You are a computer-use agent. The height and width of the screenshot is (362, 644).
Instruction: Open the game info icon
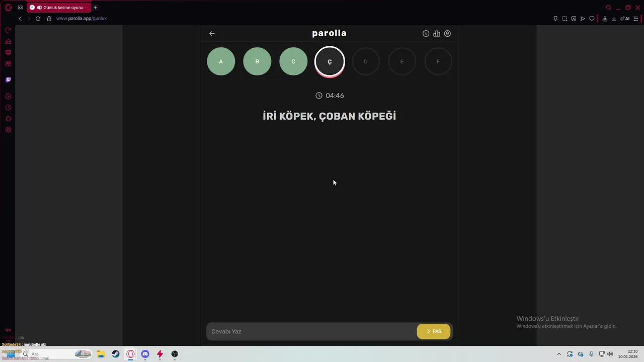click(426, 34)
